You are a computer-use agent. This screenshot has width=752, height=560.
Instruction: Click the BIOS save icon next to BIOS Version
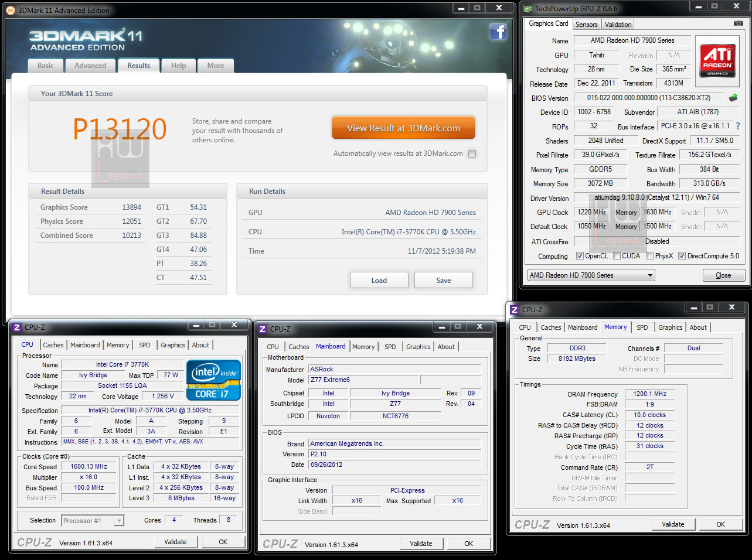tap(733, 98)
